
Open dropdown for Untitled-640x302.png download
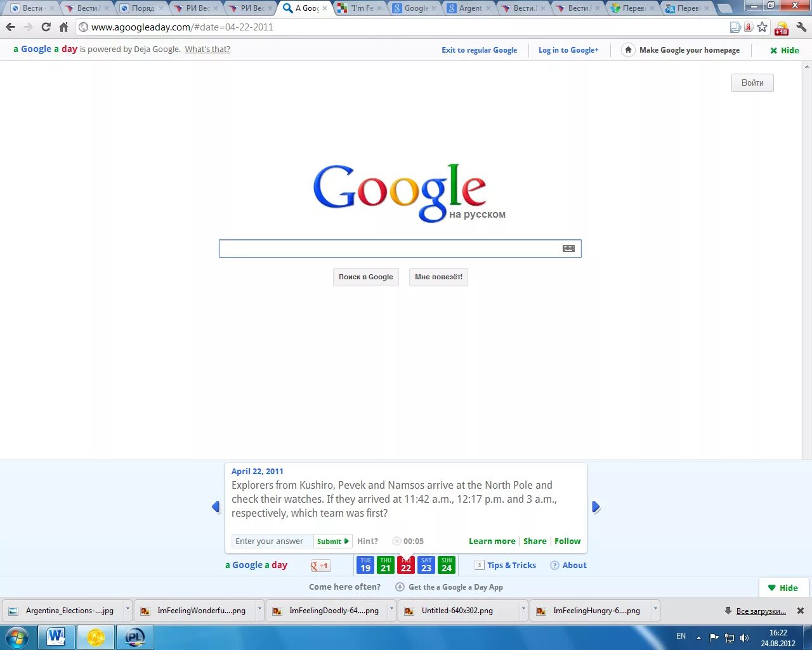(x=523, y=610)
